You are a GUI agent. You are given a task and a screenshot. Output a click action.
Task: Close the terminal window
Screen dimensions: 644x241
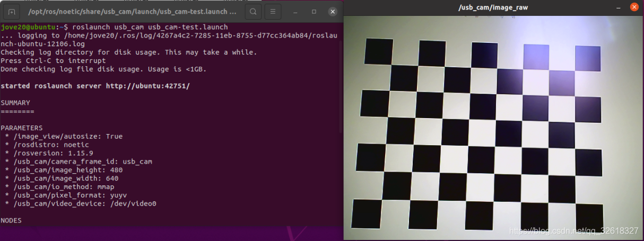point(333,11)
